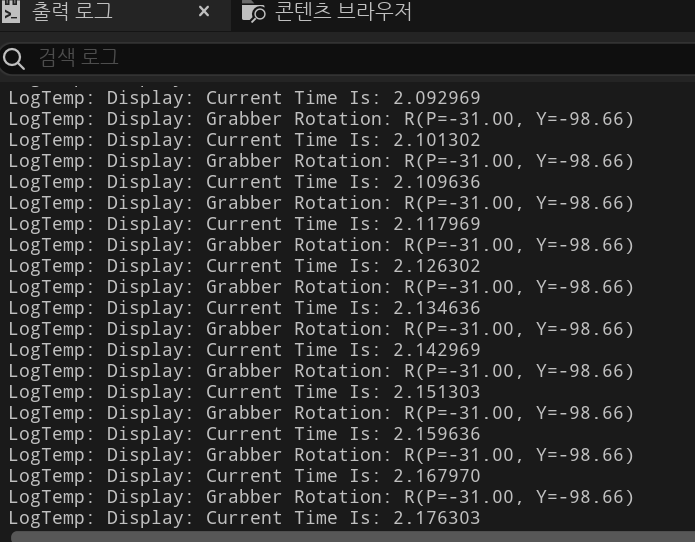Select log line Current Time Is: 2.117969
The width and height of the screenshot is (695, 542).
click(x=244, y=224)
